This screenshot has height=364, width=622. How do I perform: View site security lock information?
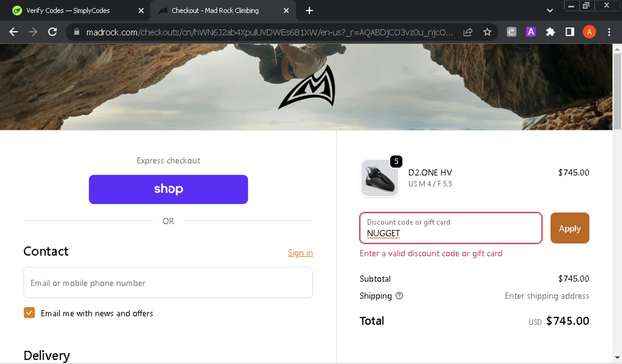76,32
